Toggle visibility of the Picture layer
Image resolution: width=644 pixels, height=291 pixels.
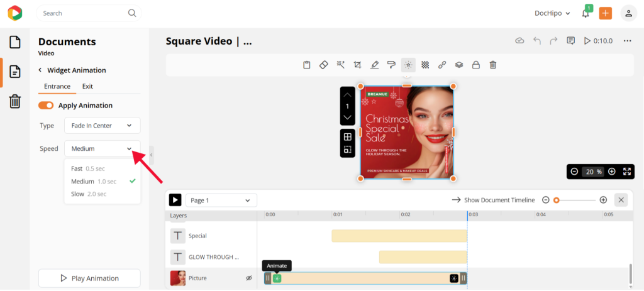pos(248,278)
